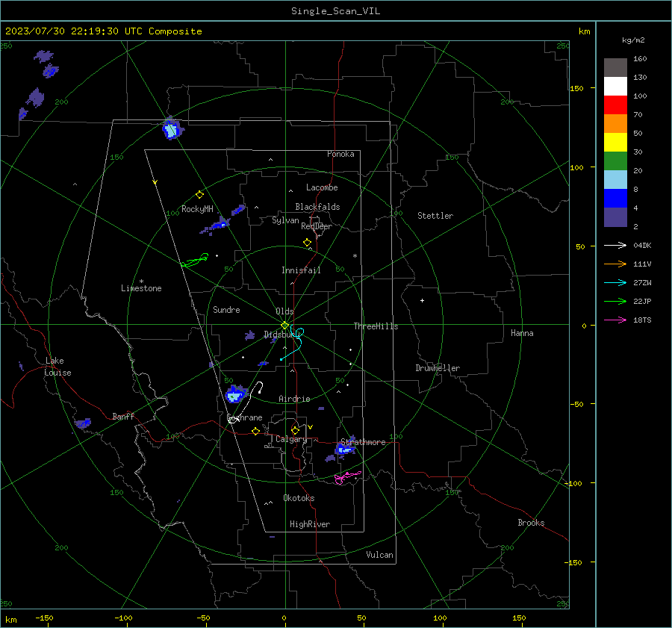Click the magenta aircraft track south of Strathmore
The image size is (672, 628).
tap(347, 477)
